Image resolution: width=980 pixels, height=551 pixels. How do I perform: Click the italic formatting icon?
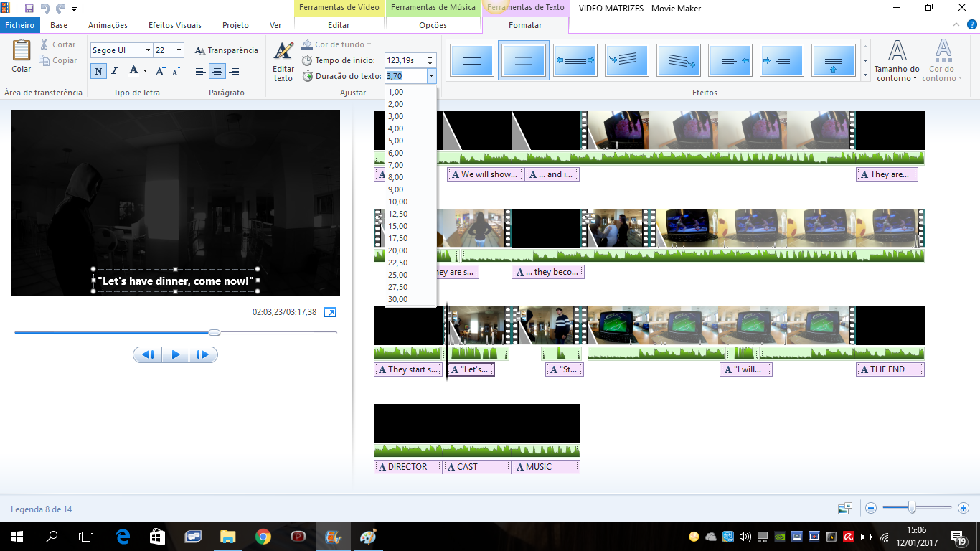[x=115, y=71]
